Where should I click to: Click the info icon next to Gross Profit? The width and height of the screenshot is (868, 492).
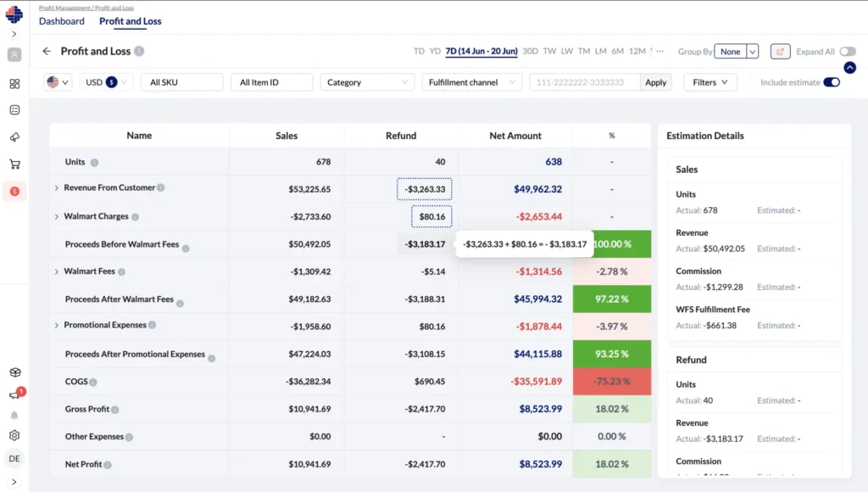coord(114,410)
